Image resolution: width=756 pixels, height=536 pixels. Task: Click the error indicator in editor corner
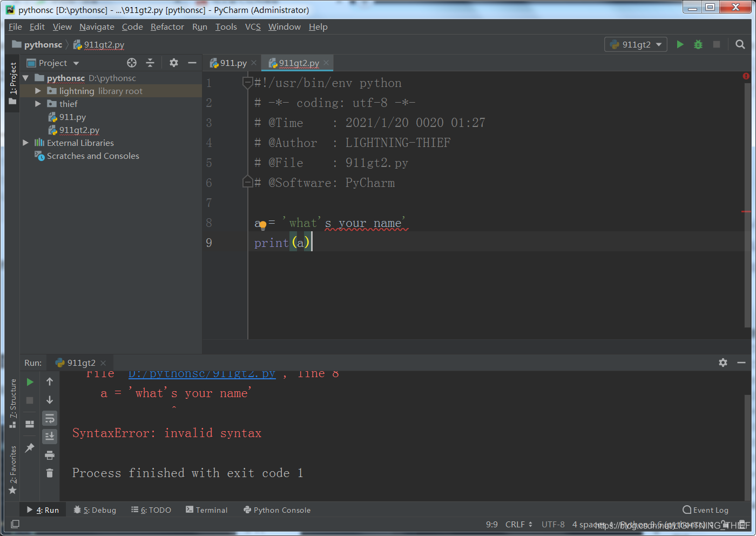[746, 76]
